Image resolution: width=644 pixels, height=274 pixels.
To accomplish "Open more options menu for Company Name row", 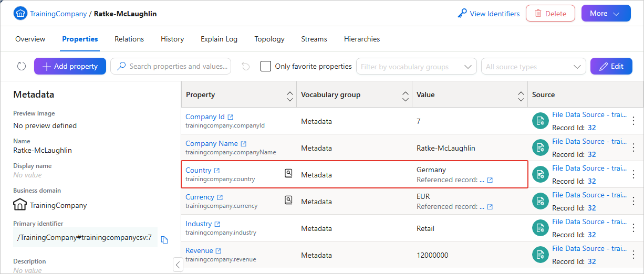I will click(x=633, y=148).
